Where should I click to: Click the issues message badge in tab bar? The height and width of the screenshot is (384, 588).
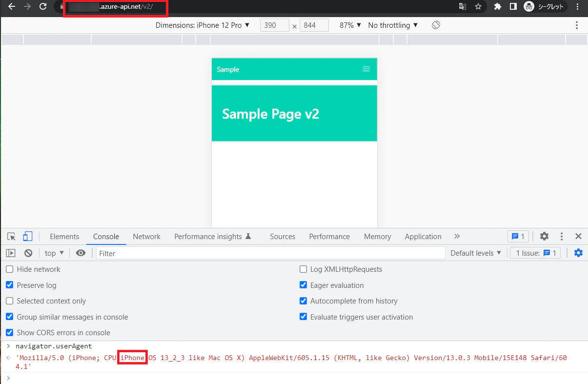click(x=518, y=237)
